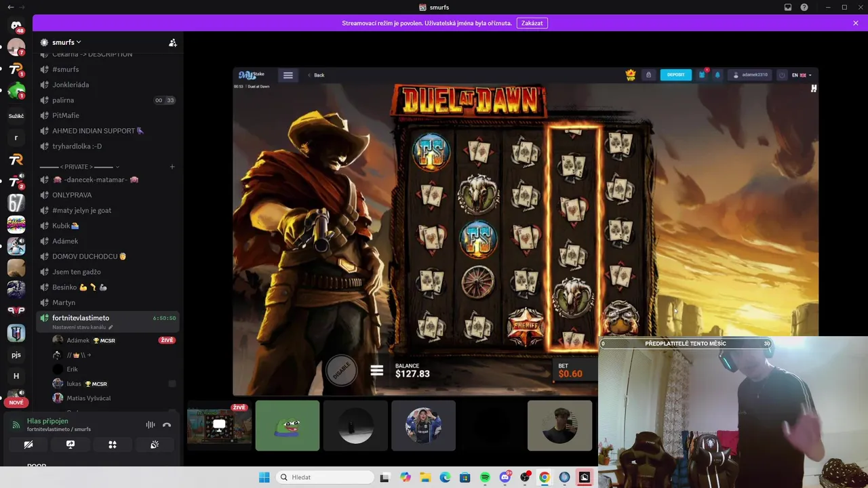Join Kubík voice channel

(108, 226)
